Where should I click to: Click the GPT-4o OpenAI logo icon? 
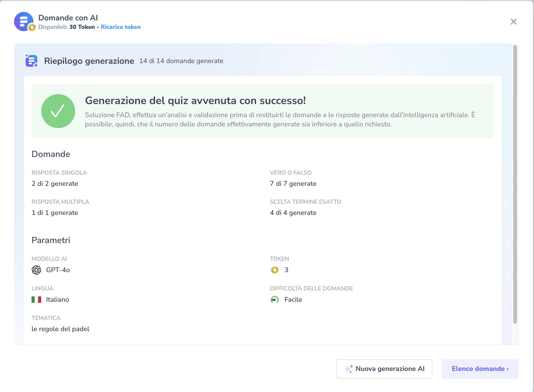coord(36,270)
